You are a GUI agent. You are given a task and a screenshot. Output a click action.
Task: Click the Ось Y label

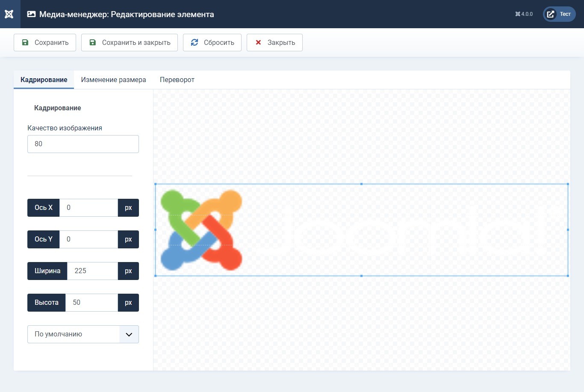pos(44,239)
